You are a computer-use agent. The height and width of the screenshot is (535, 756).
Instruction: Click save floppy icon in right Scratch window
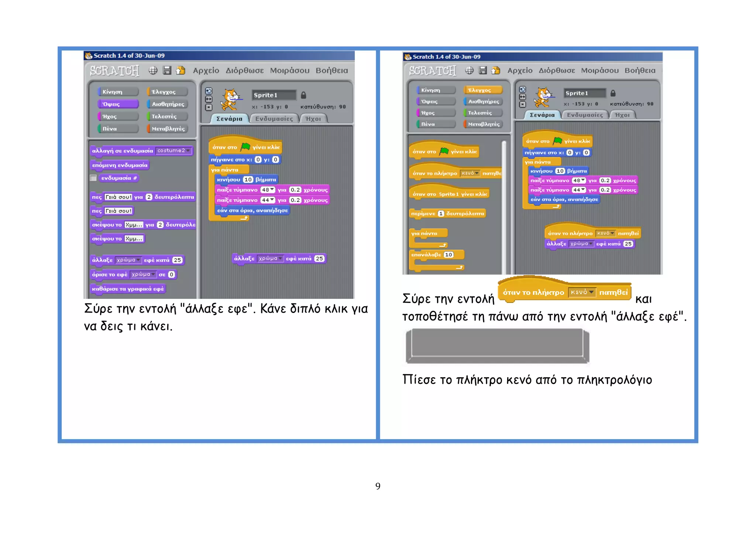[x=482, y=70]
